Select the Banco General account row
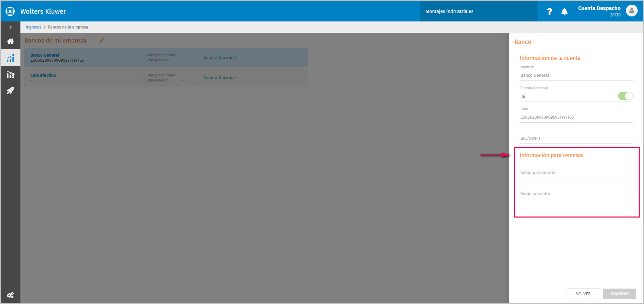This screenshot has height=304, width=644. [166, 58]
